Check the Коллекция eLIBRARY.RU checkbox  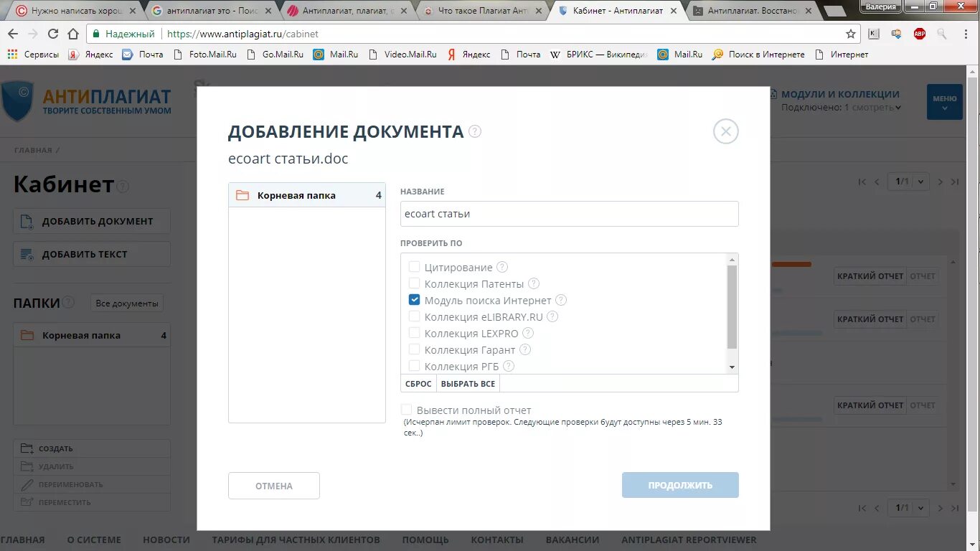click(414, 316)
